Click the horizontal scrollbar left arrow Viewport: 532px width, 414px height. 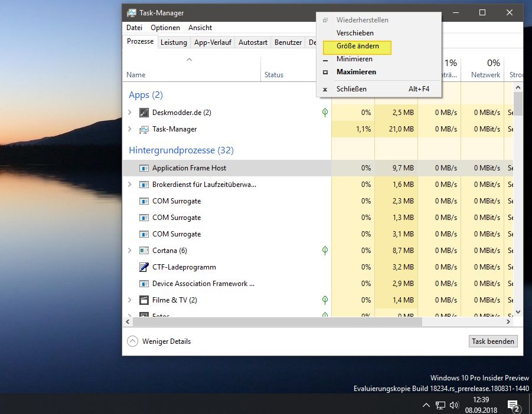click(x=128, y=322)
